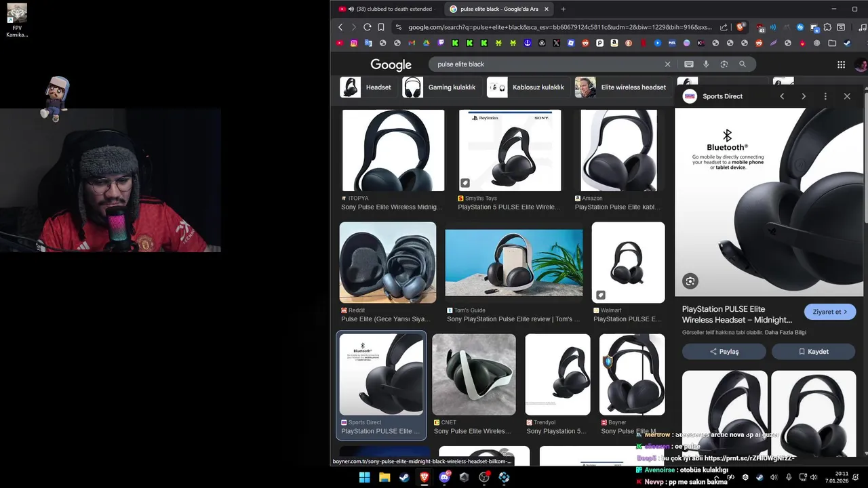This screenshot has width=868, height=488.
Task: Click the large Bluetooth headset preview image
Action: pos(769,202)
